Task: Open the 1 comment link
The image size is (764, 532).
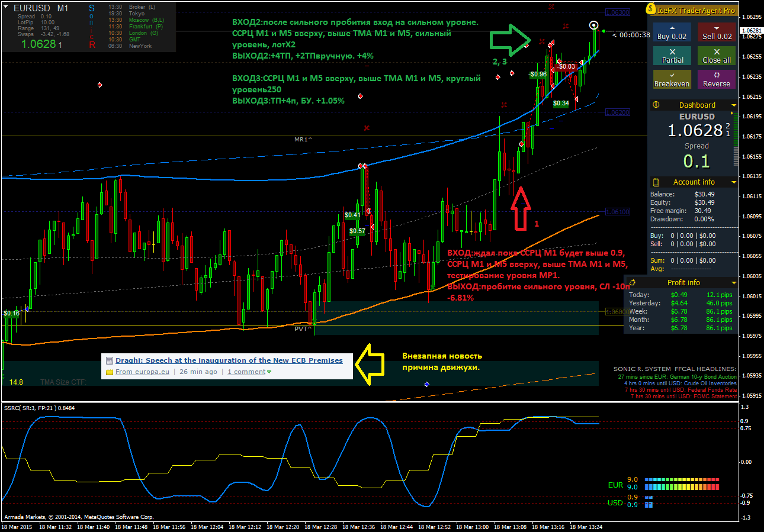Action: tap(246, 372)
